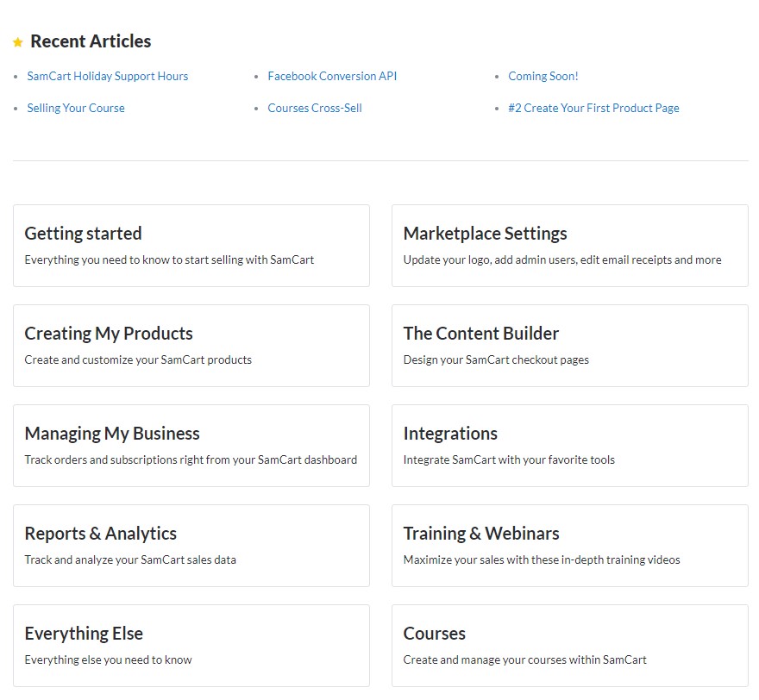This screenshot has width=759, height=700.
Task: Click the star icon beside Recent Articles
Action: click(17, 42)
